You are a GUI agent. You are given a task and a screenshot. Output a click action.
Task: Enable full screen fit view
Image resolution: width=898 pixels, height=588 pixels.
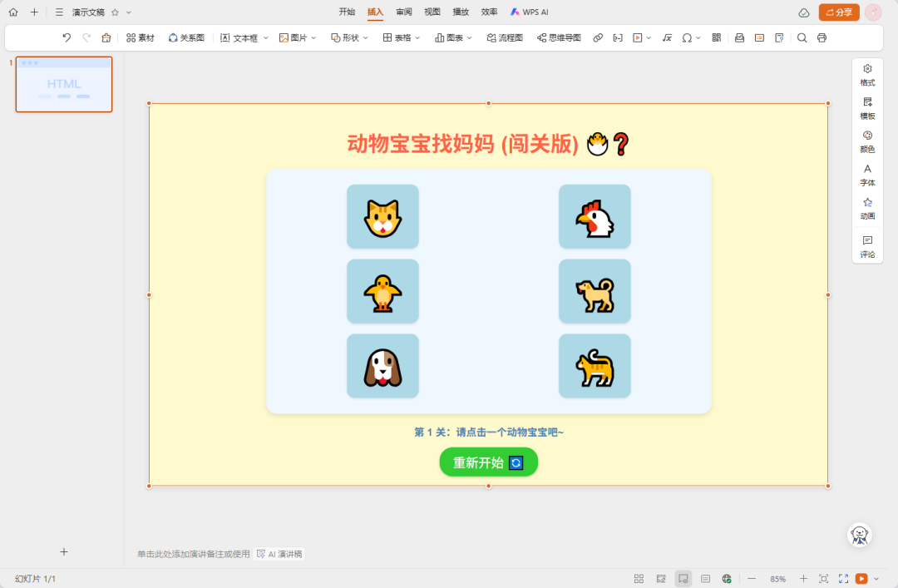(823, 578)
